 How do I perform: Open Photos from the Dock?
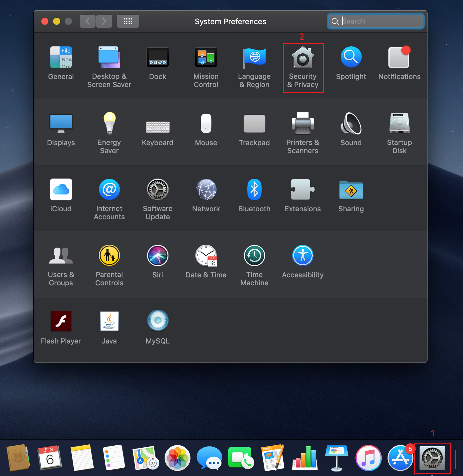point(178,458)
